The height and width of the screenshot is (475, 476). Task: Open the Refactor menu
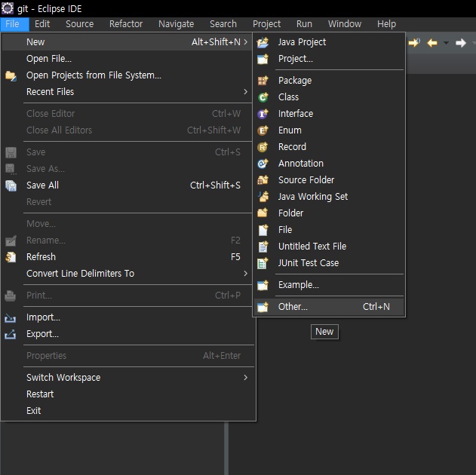tap(126, 24)
